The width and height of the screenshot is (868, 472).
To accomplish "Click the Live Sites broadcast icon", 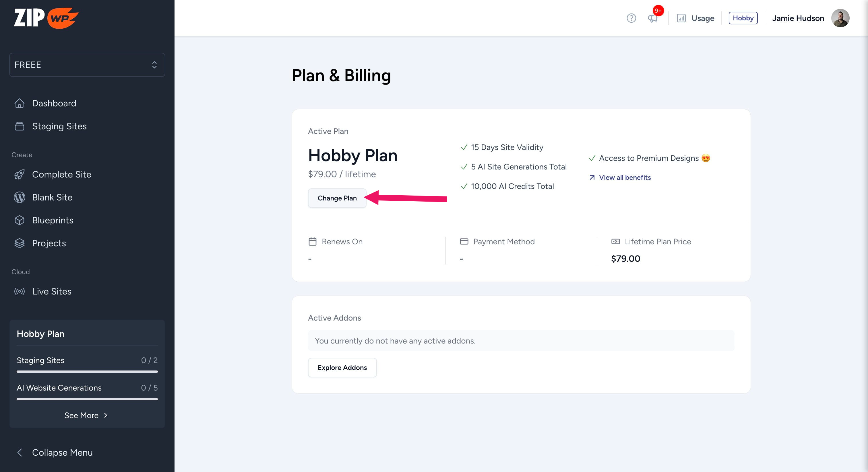I will (x=20, y=291).
